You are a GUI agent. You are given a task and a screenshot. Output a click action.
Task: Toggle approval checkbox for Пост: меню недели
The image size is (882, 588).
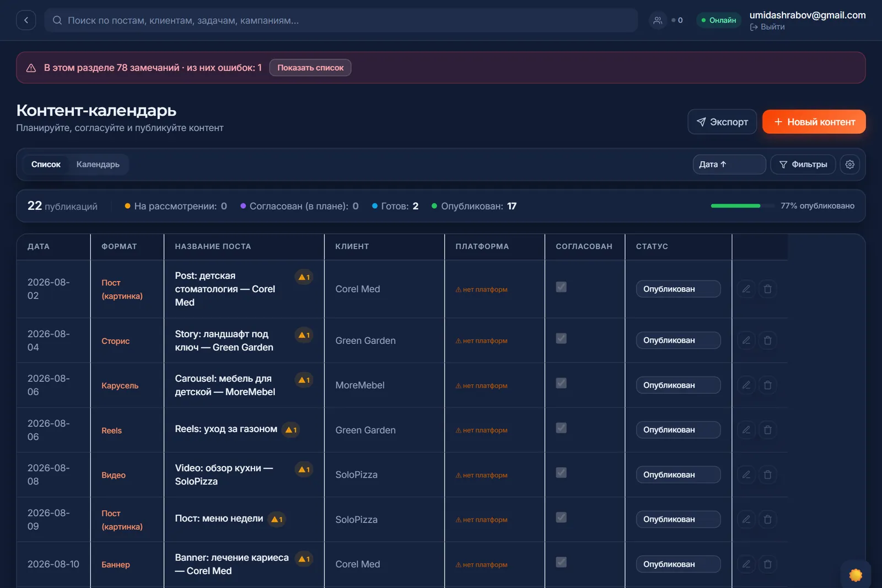561,517
